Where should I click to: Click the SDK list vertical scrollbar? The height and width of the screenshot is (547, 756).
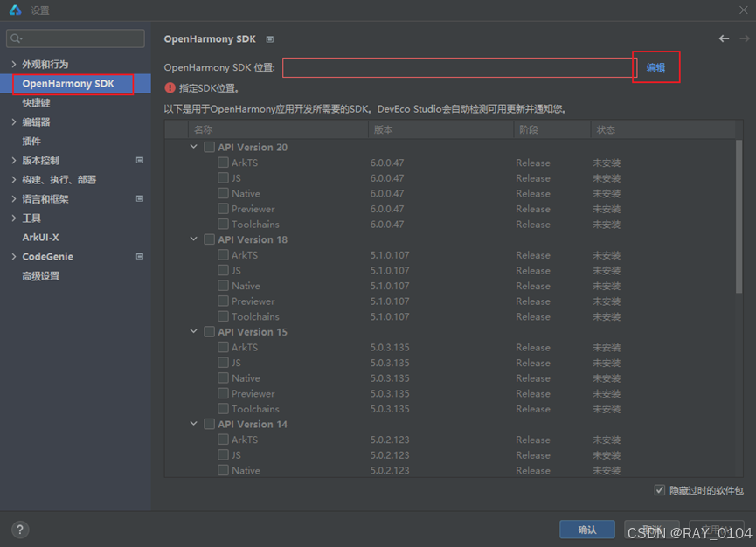739,217
